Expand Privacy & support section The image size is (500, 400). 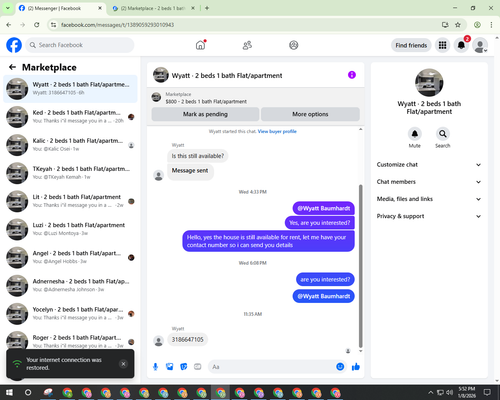[429, 216]
